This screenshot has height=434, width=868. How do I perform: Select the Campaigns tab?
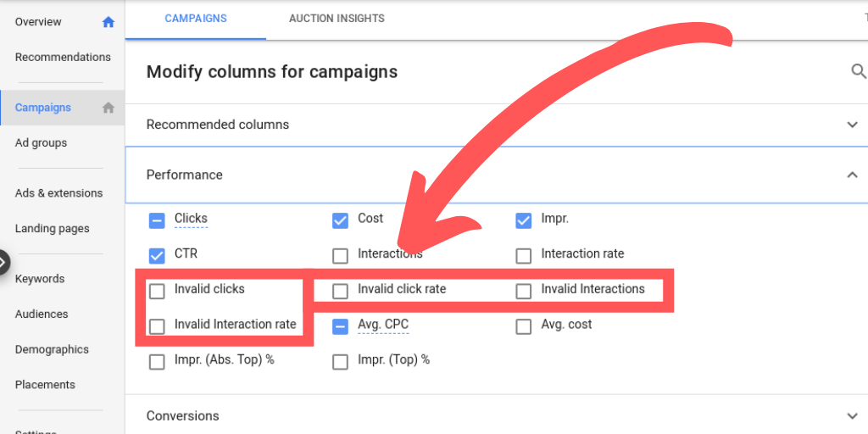196,19
